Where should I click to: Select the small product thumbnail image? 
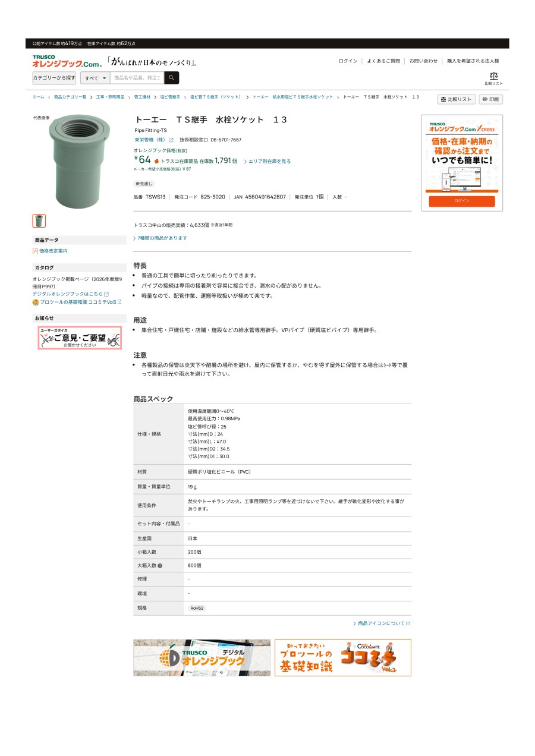(x=39, y=221)
